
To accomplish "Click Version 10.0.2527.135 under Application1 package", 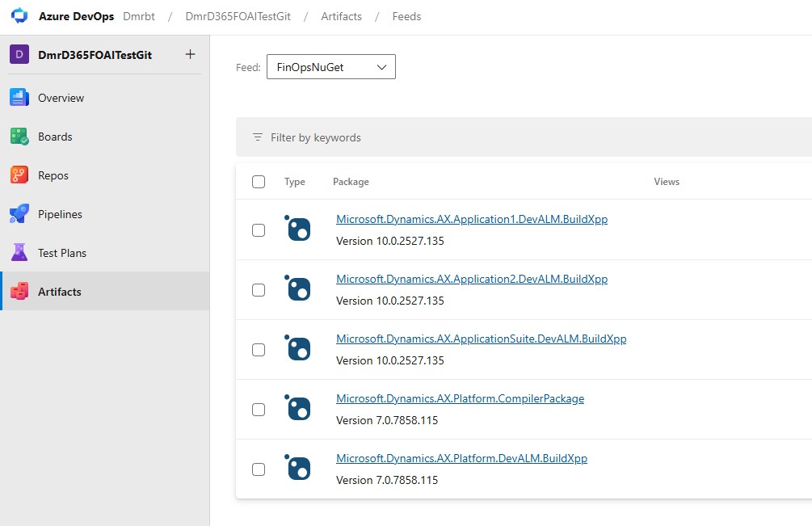I will [x=390, y=241].
